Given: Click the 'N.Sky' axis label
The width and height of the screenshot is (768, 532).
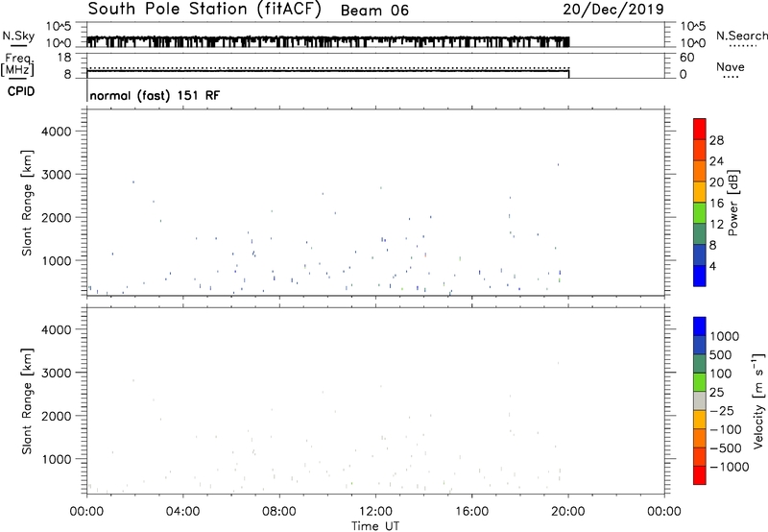Looking at the screenshot, I should (x=18, y=36).
